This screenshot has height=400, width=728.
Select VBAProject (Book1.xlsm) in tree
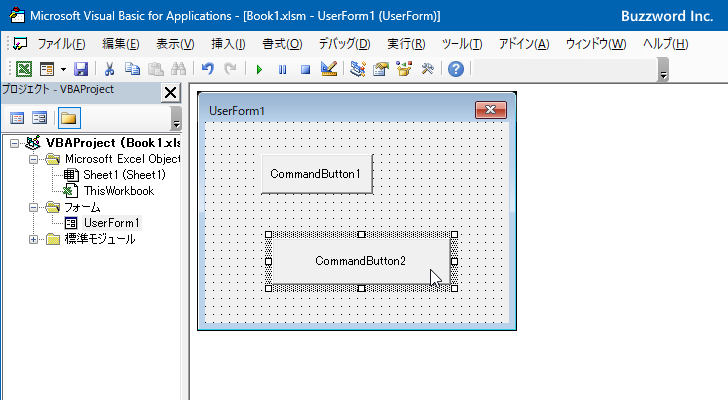[113, 143]
